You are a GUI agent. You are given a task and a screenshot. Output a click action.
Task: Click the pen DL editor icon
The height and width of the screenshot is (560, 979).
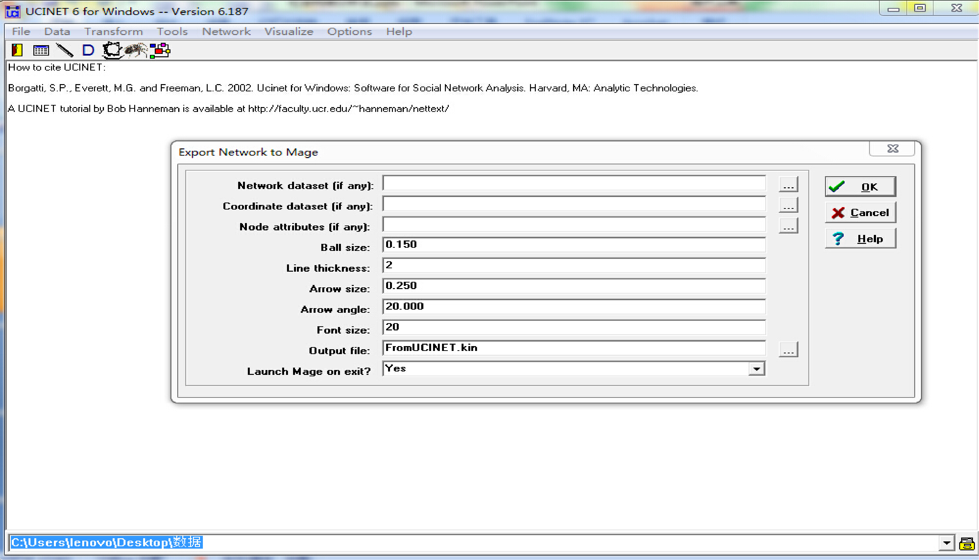coord(65,50)
